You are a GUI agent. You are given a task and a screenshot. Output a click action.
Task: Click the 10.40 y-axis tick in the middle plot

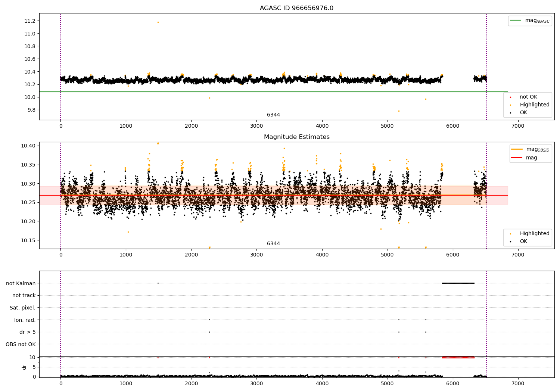pyautogui.click(x=28, y=146)
